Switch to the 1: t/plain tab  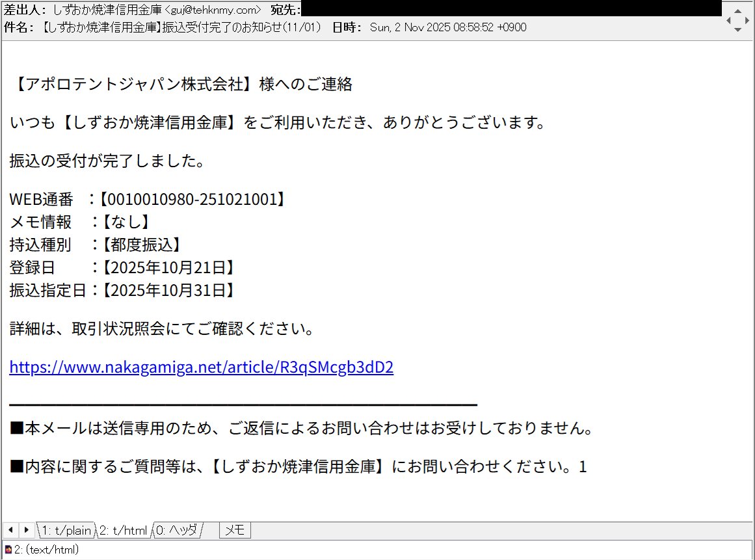coord(66,530)
